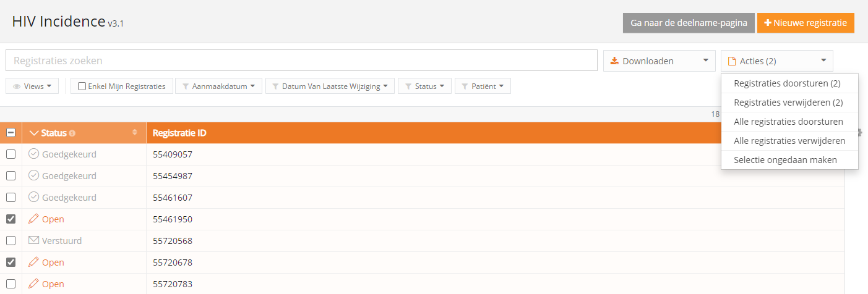Screen dimensions: 868x294
Task: Click the checkmark icon on registration 55409057
Action: 34,154
